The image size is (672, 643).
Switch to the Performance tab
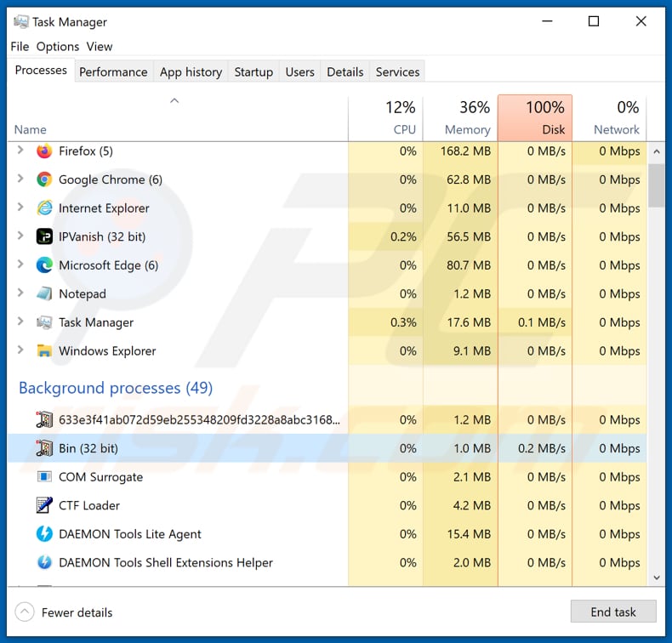pos(113,72)
